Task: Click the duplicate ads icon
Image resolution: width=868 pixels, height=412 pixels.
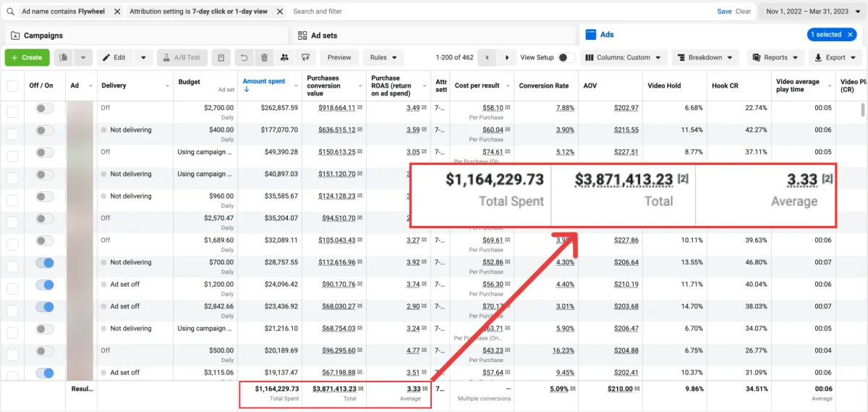Action: tap(64, 58)
